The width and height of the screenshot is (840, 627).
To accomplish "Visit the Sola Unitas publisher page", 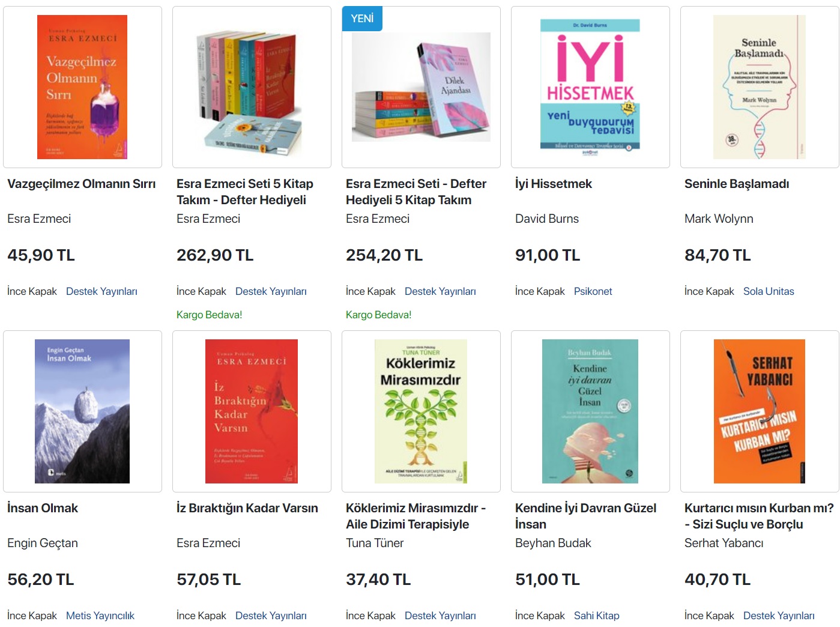I will [769, 291].
